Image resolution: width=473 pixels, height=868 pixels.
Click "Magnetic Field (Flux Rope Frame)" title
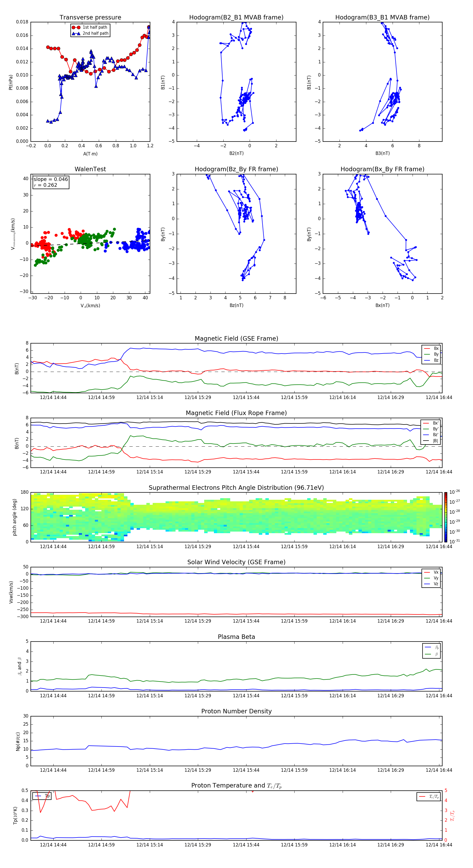coord(236,413)
